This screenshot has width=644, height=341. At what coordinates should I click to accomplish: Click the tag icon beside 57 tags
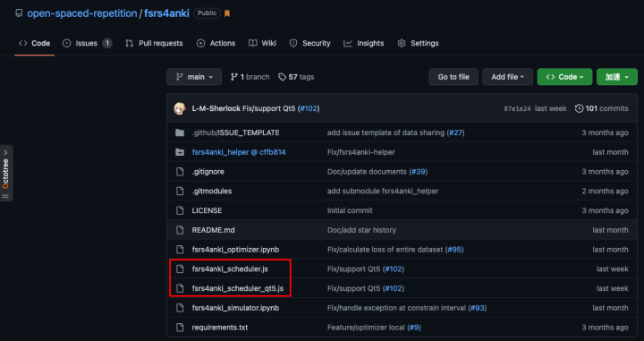(x=282, y=77)
